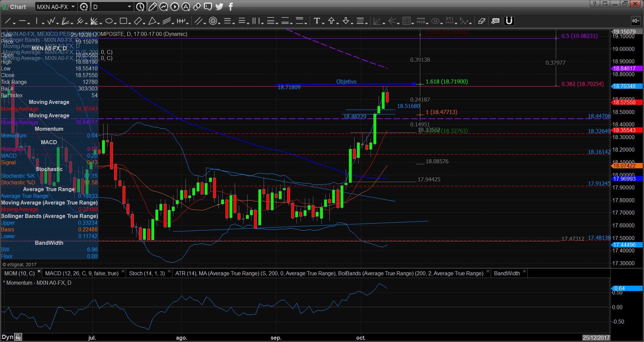Image resolution: width=644 pixels, height=342 pixels.
Task: Click the pin toolbar icon
Action: pyautogui.click(x=636, y=21)
